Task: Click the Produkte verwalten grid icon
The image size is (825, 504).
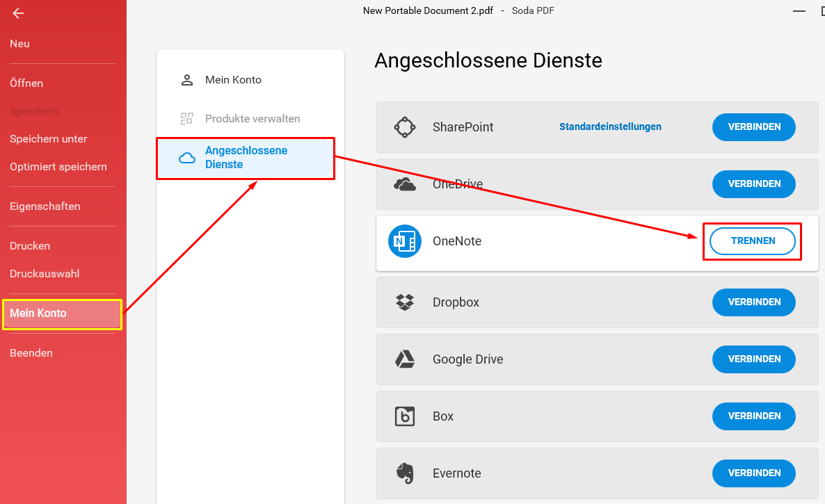Action: 187,119
